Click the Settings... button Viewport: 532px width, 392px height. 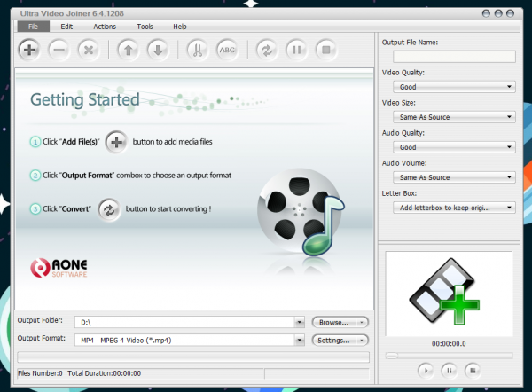(334, 341)
